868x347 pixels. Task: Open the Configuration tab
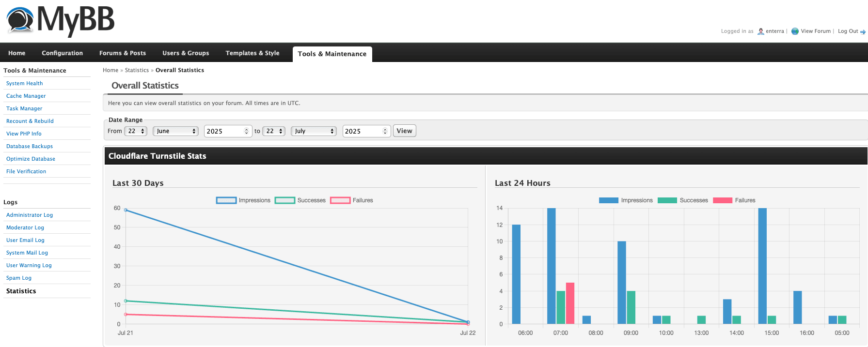click(x=63, y=53)
